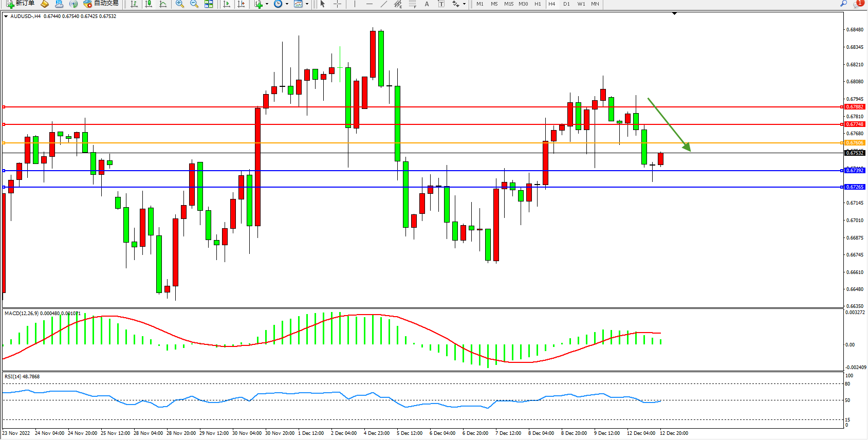Click the chart shift triangle marker
This screenshot has height=440, width=868.
point(675,14)
